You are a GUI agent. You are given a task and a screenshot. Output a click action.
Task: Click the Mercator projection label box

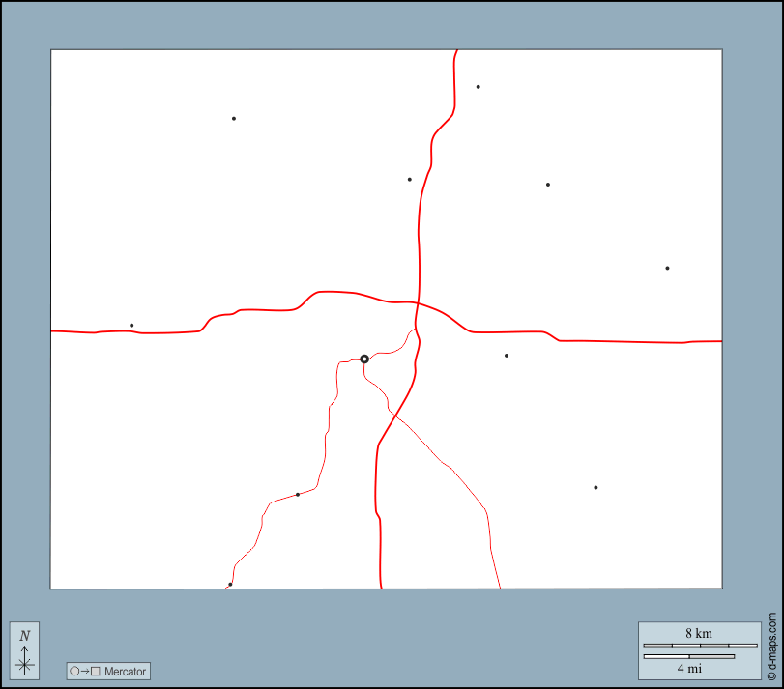click(x=108, y=671)
